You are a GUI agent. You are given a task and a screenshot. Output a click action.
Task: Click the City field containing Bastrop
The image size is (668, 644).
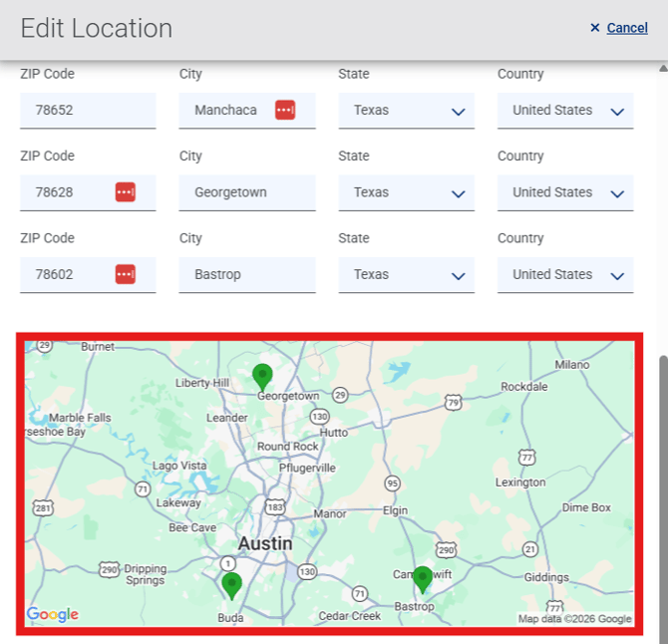[x=246, y=274]
